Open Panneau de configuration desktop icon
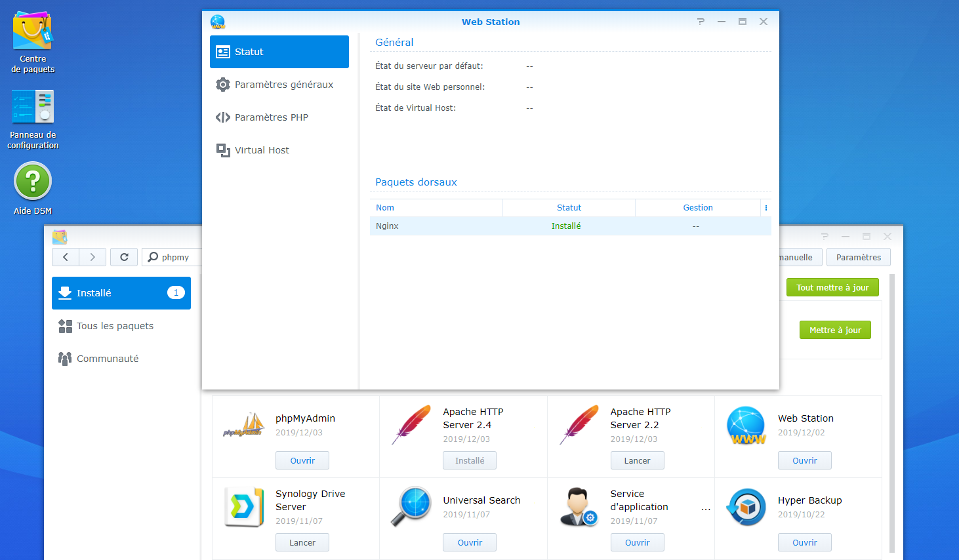 point(33,119)
